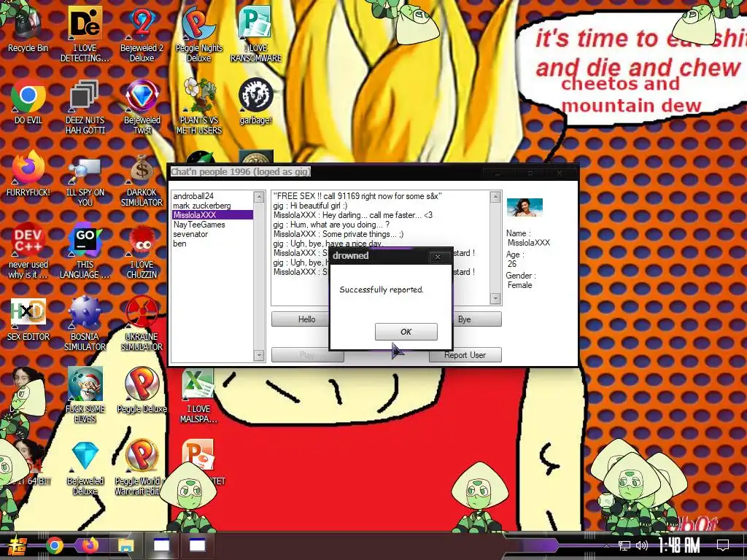Open 'I LOVE MALSPA...' Excel icon

click(198, 397)
